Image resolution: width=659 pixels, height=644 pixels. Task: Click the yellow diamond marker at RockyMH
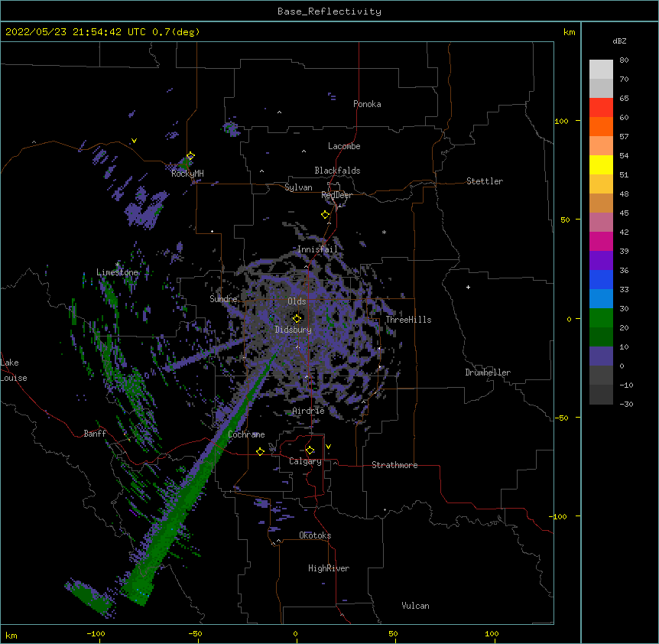tap(190, 156)
